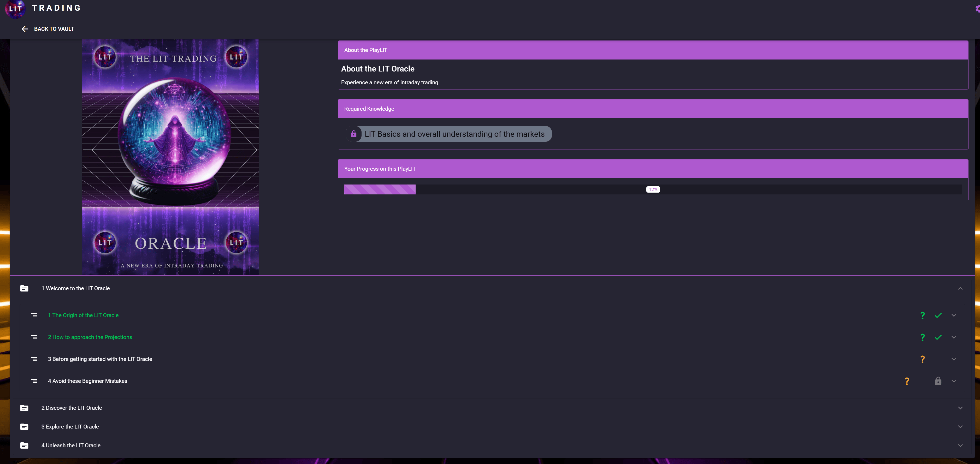The image size is (980, 464).
Task: Expand section 4 Unleash the LIT Oracle
Action: tap(492, 445)
